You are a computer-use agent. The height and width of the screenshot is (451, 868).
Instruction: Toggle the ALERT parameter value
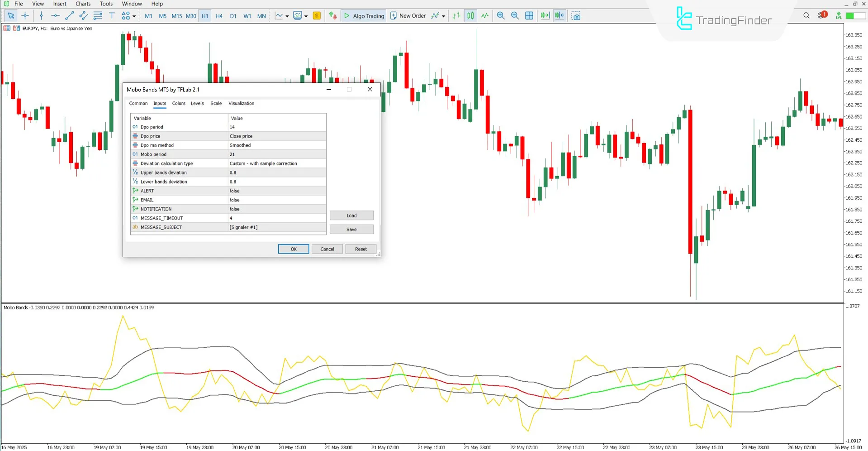(x=276, y=191)
